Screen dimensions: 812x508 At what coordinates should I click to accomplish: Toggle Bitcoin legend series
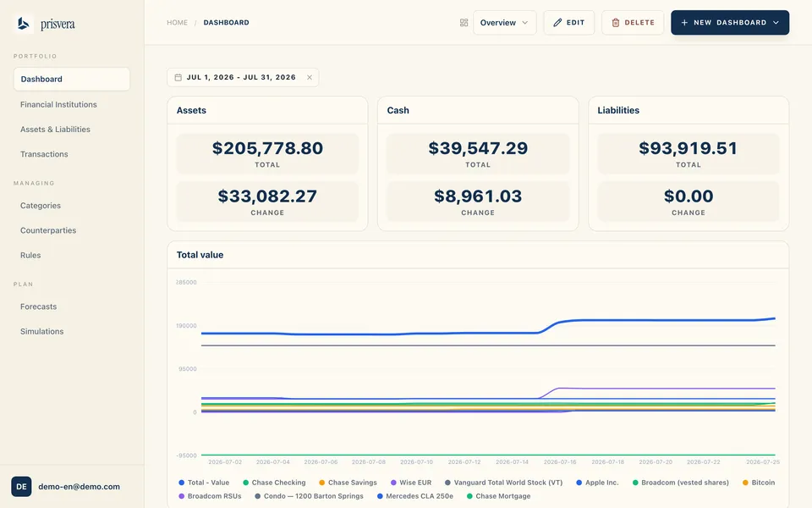[x=759, y=483]
